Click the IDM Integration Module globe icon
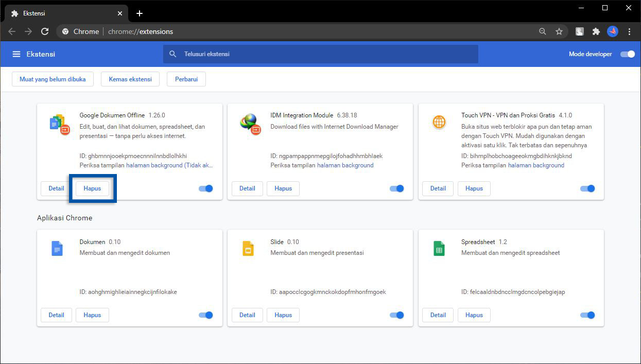 click(x=251, y=125)
